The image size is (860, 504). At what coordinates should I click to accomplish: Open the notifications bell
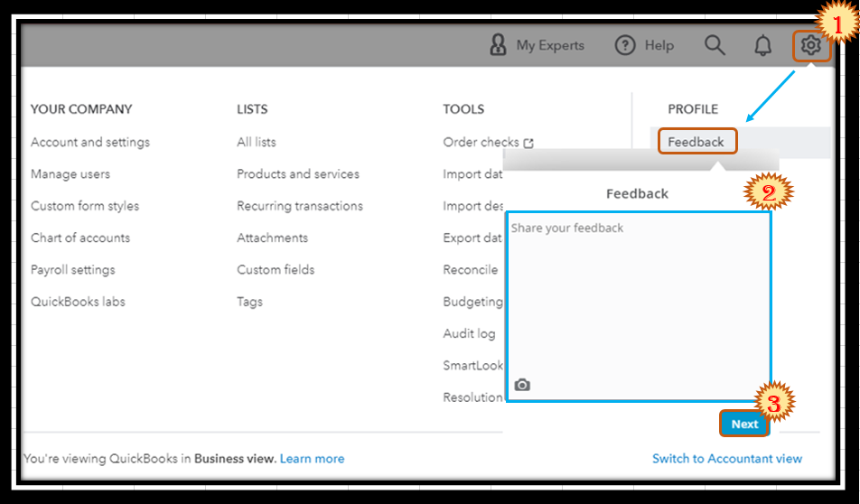click(762, 45)
